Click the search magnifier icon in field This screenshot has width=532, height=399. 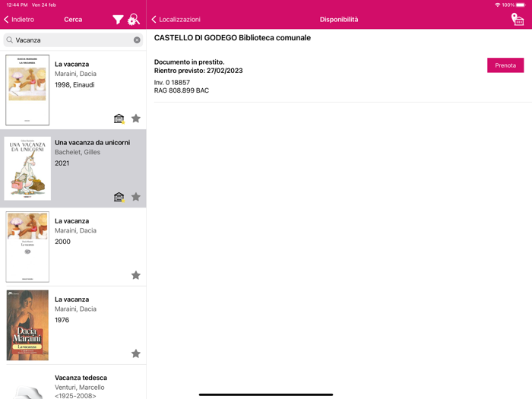tap(10, 40)
